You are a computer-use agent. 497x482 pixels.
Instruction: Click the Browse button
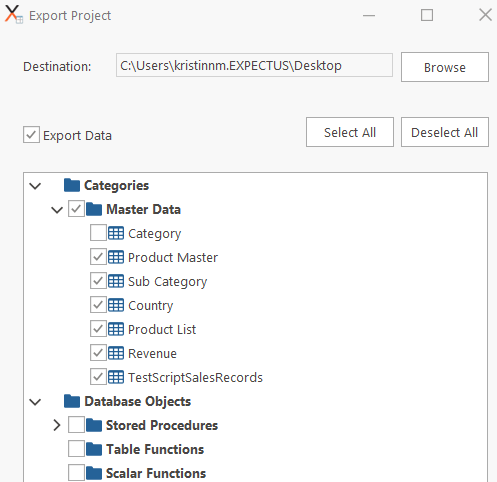tap(445, 67)
